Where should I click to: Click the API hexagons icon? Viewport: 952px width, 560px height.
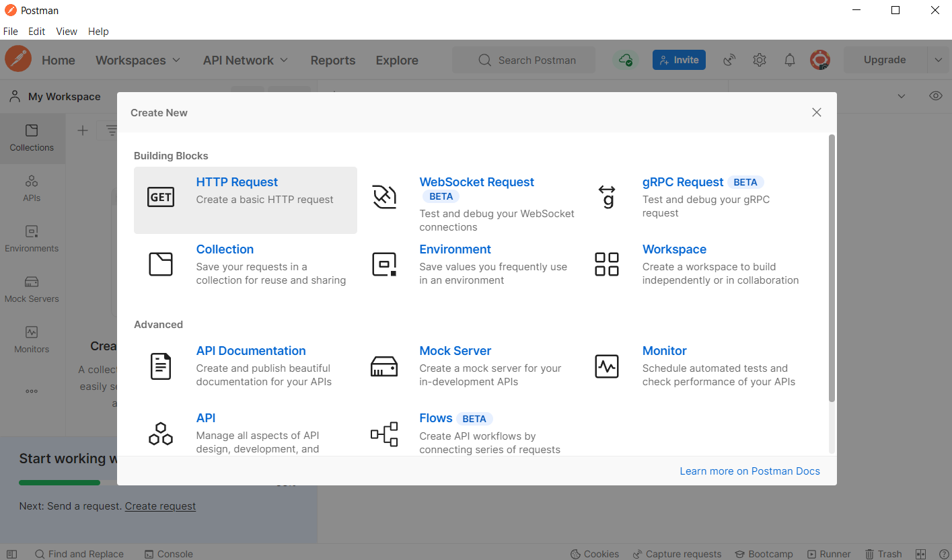tap(161, 434)
